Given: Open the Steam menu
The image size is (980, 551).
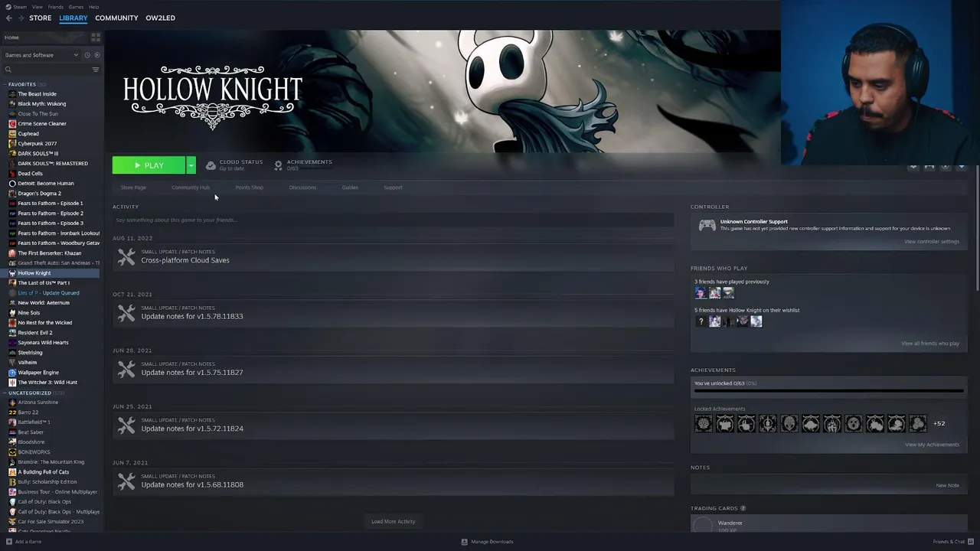Looking at the screenshot, I should click(x=20, y=7).
